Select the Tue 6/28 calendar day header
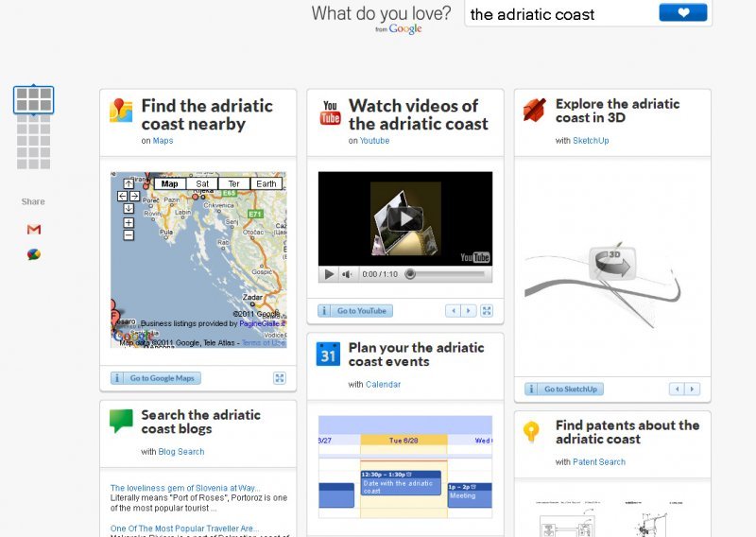This screenshot has height=537, width=756. click(x=404, y=440)
